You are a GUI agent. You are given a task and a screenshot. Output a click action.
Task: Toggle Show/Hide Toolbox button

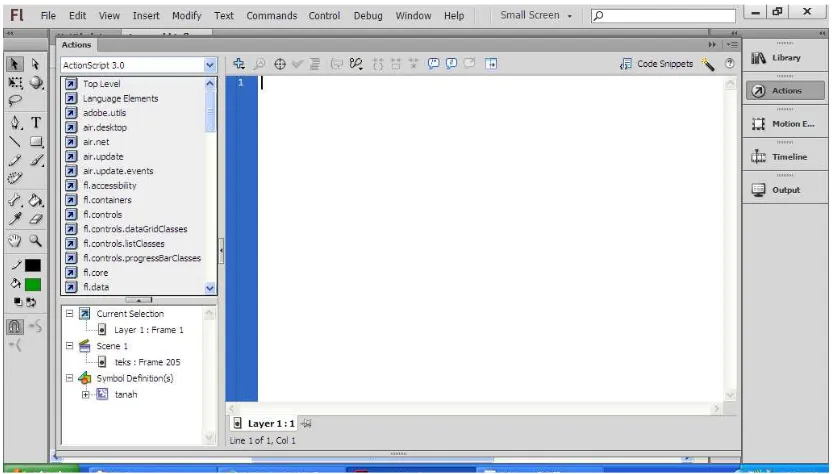point(491,64)
